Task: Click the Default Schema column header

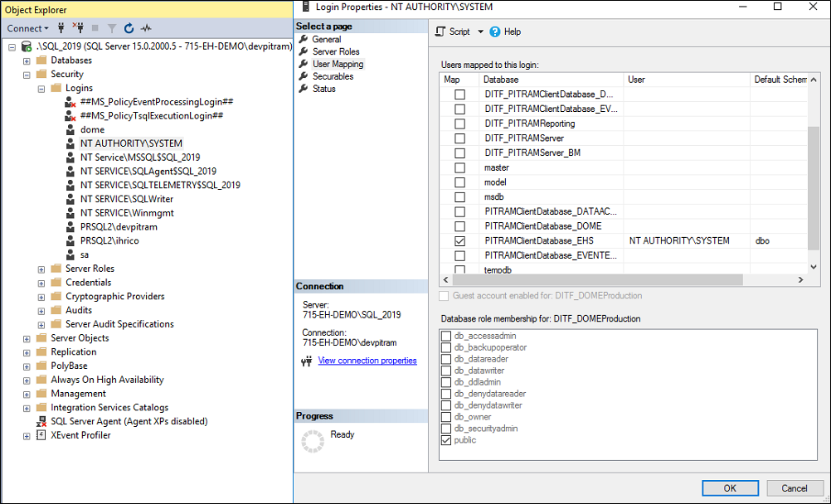Action: pyautogui.click(x=779, y=80)
